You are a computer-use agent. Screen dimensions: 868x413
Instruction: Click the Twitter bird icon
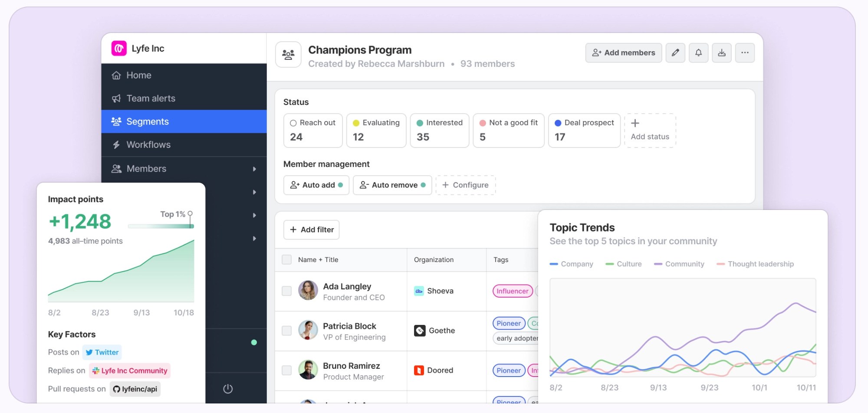[89, 352]
